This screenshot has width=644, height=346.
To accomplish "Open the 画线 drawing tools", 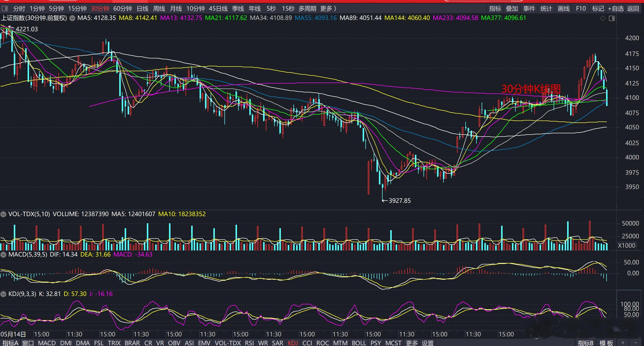I will click(563, 8).
